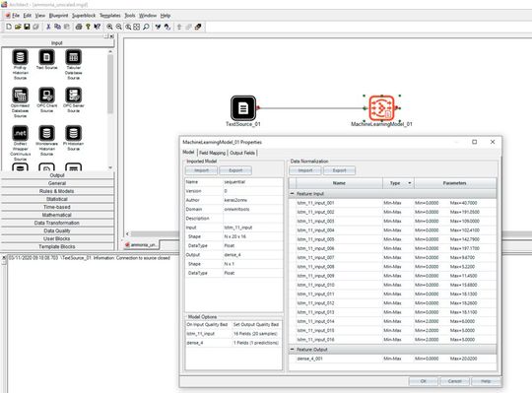This screenshot has width=532, height=393.
Task: Click the ammonia blueprint document tab
Action: (x=141, y=244)
